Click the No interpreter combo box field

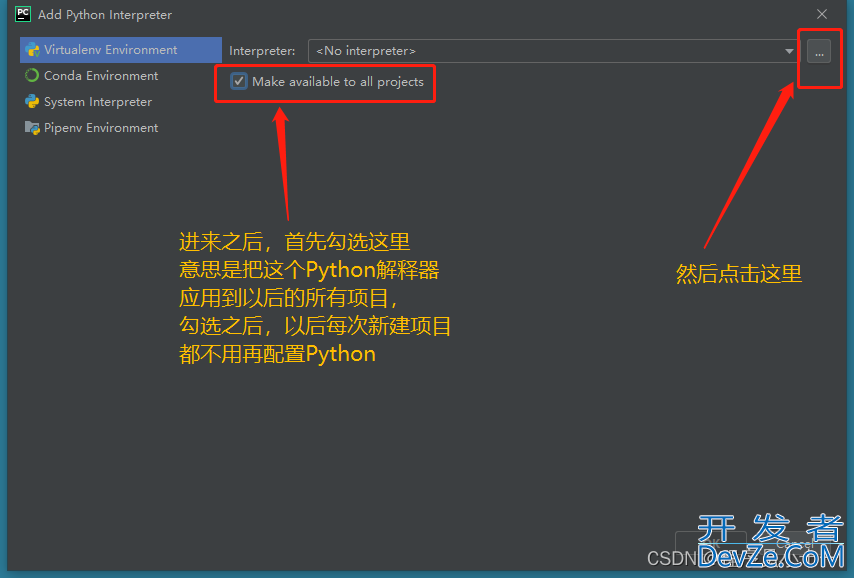point(553,51)
